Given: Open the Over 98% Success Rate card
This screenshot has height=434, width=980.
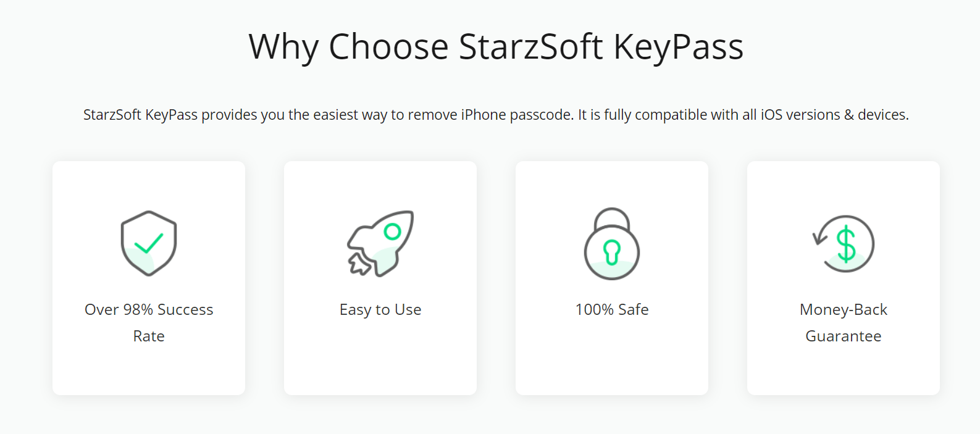Looking at the screenshot, I should click(x=149, y=278).
